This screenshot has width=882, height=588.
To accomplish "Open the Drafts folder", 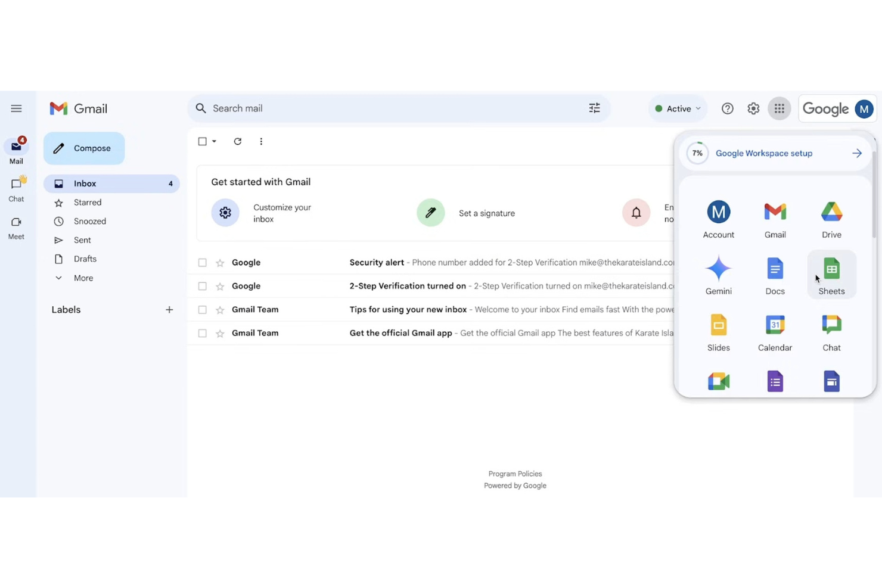I will 85,259.
